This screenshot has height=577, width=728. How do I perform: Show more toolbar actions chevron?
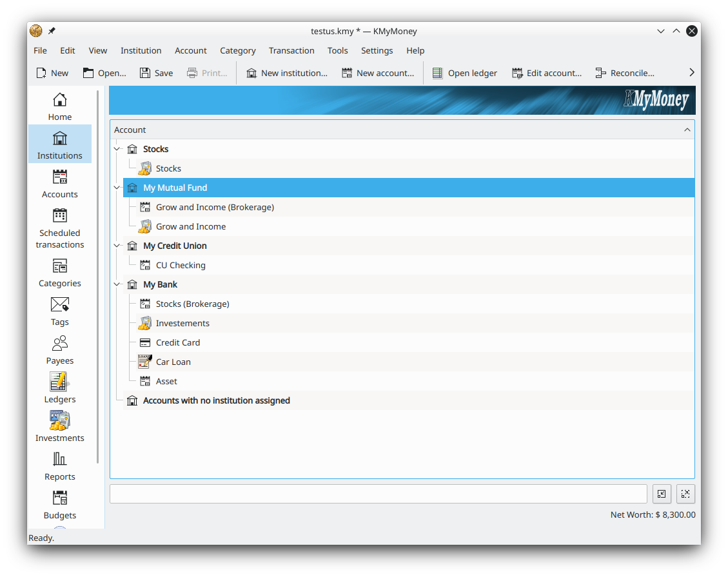pos(691,73)
